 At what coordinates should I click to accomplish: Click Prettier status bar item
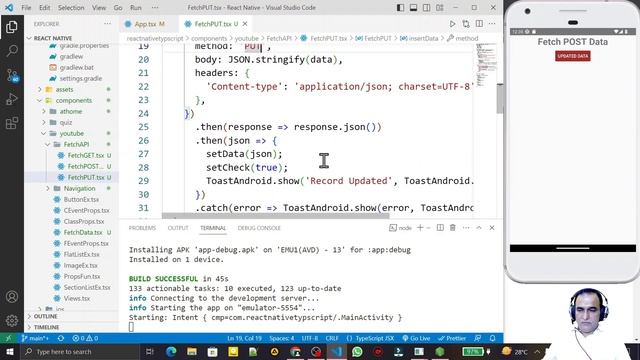(452, 338)
